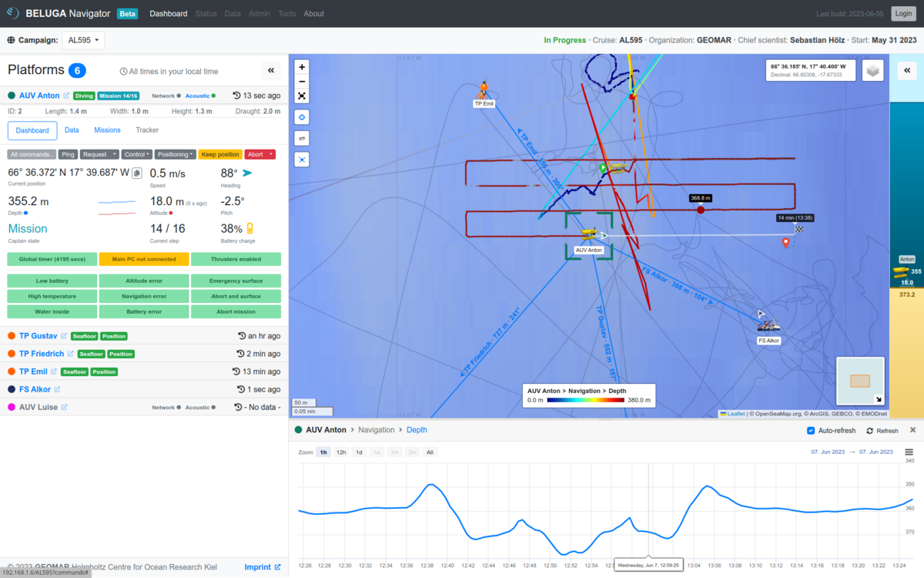Click the map fullscreen icon
Viewport: 924px width, 578px height.
point(301,96)
